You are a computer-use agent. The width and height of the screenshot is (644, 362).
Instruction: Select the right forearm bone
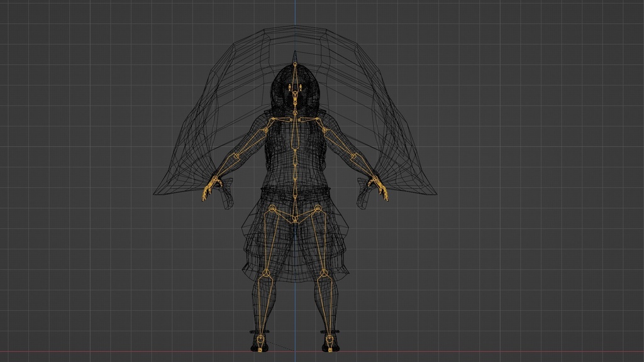click(364, 169)
